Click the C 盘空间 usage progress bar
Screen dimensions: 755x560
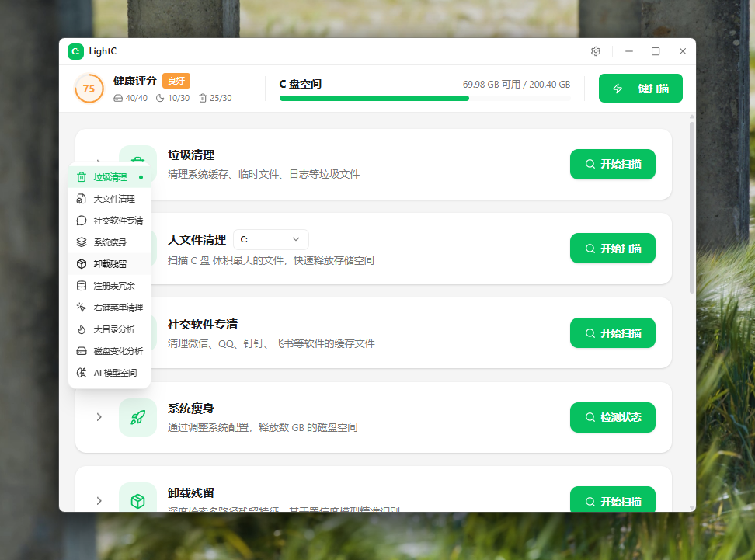(x=425, y=98)
